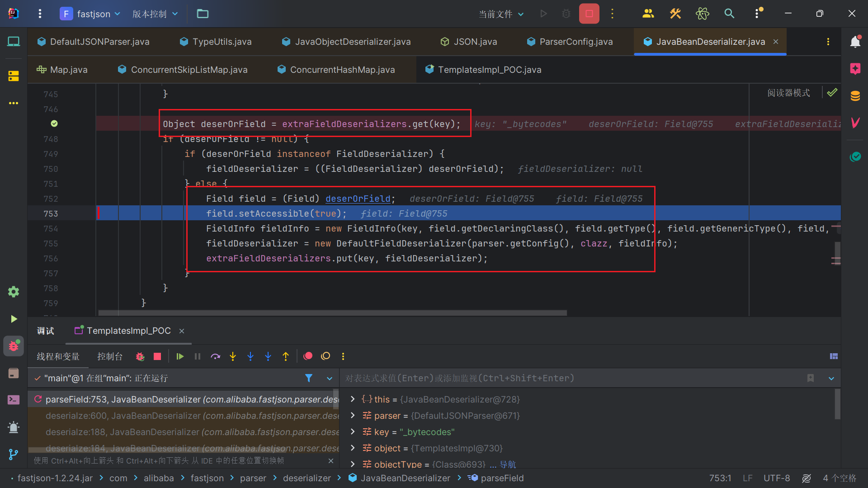The width and height of the screenshot is (868, 488).
Task: Open more tool windows ellipsis
Action: [x=14, y=103]
